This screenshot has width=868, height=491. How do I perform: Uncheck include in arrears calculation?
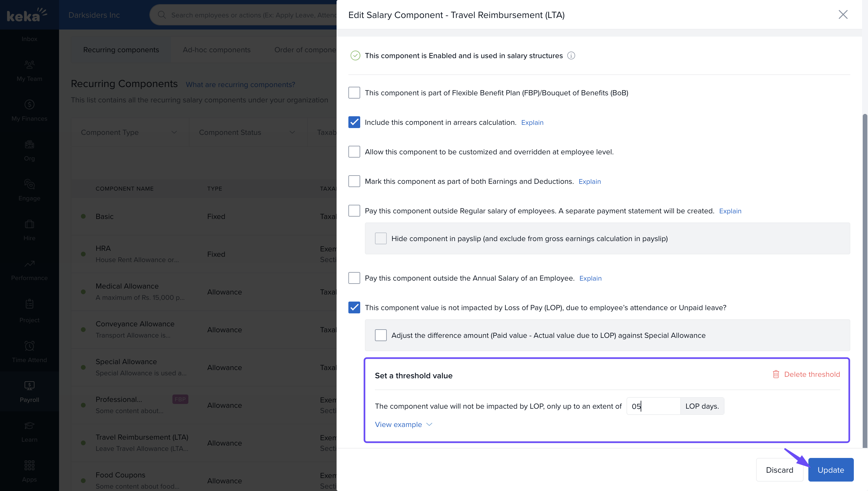pos(354,122)
